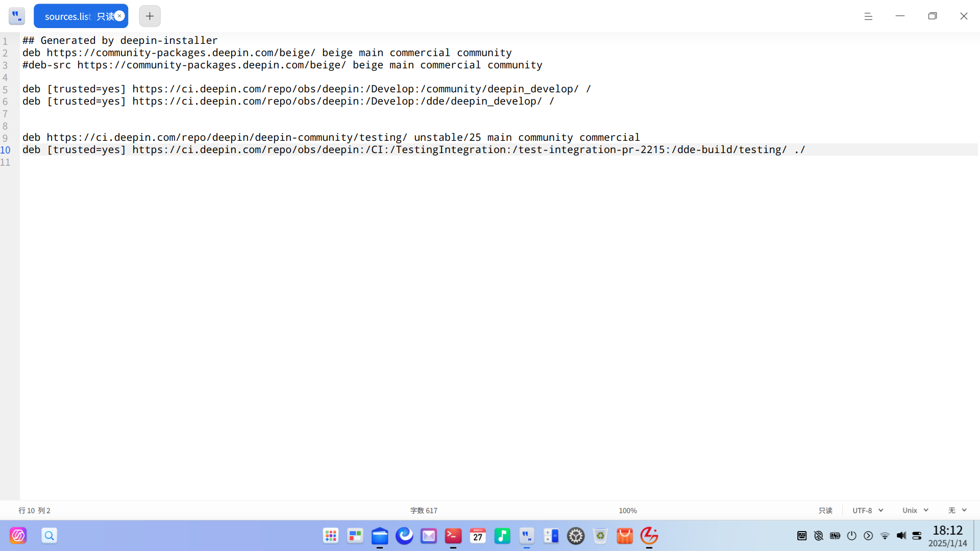Open the search icon in dock

(x=50, y=536)
